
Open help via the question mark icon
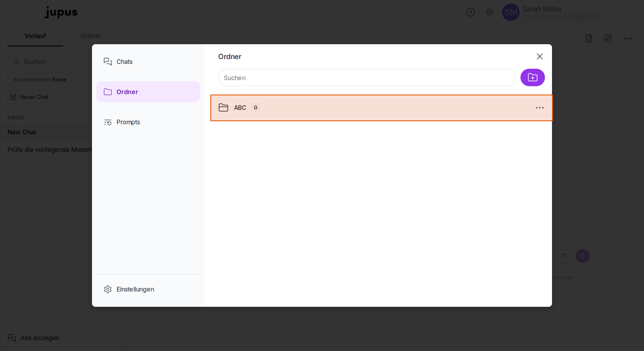[471, 12]
